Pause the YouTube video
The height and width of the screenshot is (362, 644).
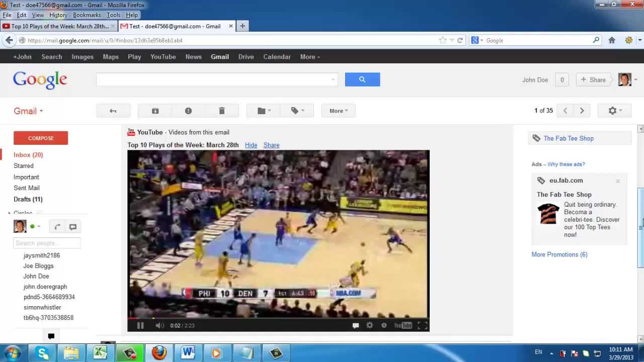[x=140, y=325]
